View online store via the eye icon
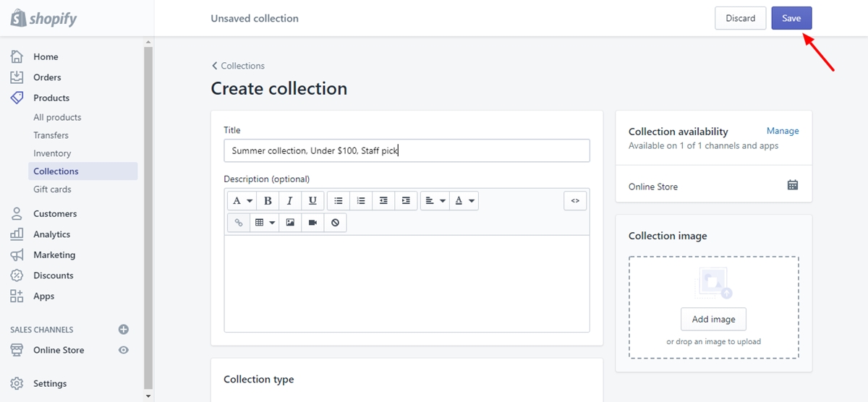Image resolution: width=868 pixels, height=402 pixels. (x=124, y=350)
